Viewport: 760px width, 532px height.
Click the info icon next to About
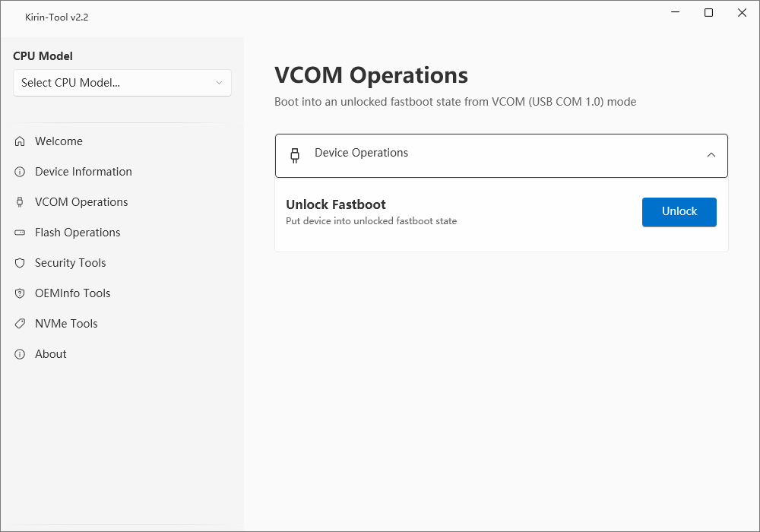18,353
